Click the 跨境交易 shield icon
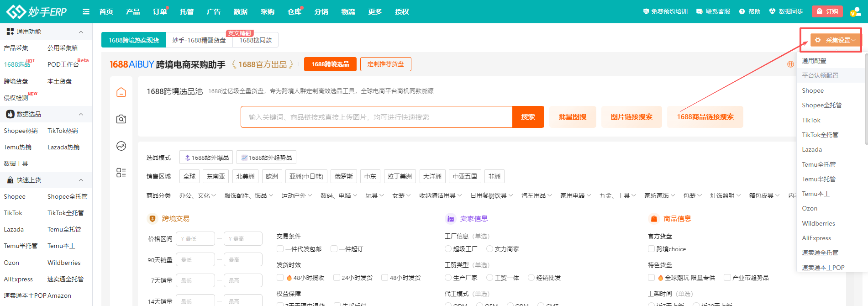This screenshot has height=306, width=868. 153,219
